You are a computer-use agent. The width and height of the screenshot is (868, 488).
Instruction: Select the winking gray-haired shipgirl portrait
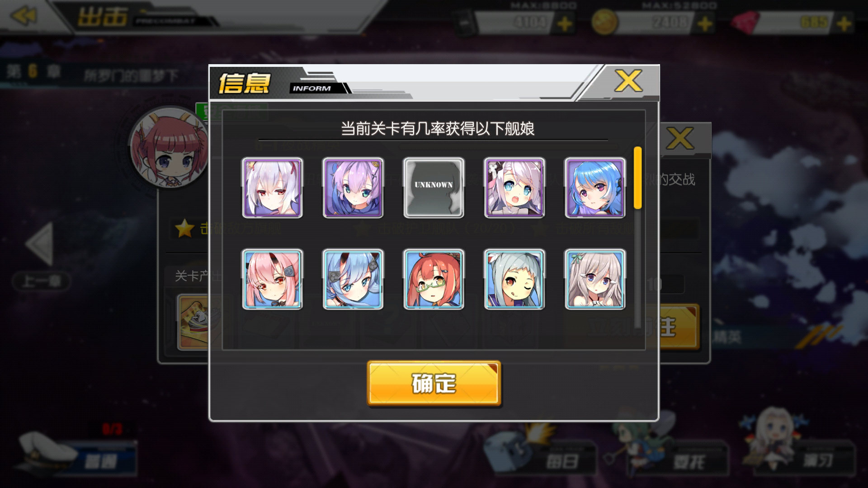[514, 279]
